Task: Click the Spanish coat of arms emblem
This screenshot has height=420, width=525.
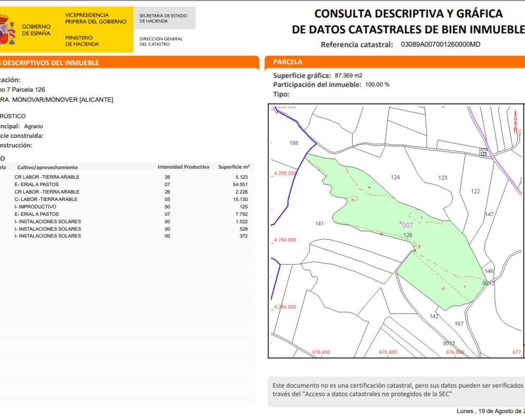Action: (x=7, y=30)
